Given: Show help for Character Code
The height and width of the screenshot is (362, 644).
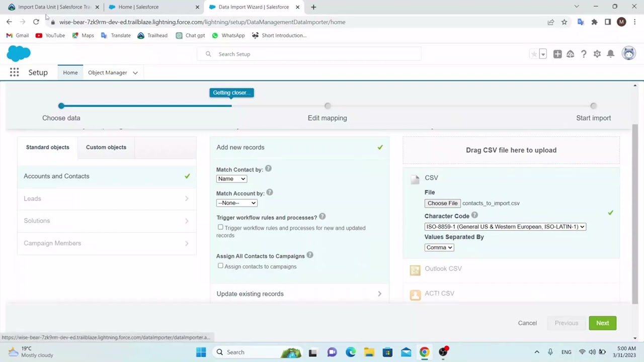Looking at the screenshot, I should [474, 215].
